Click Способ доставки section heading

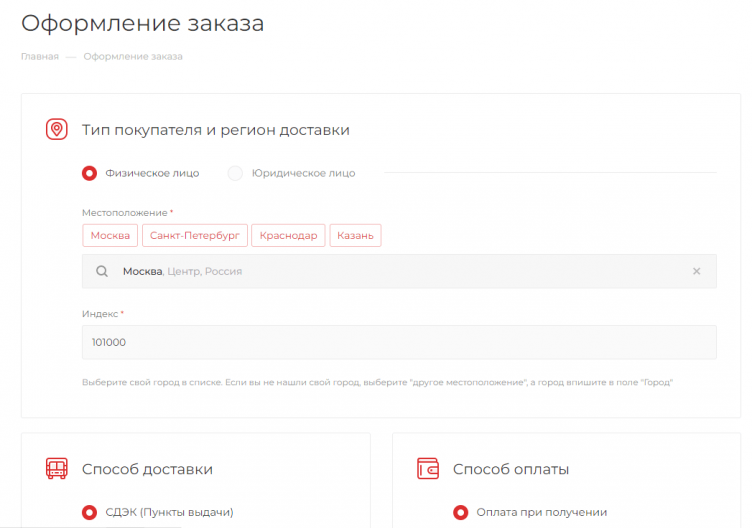tap(147, 469)
